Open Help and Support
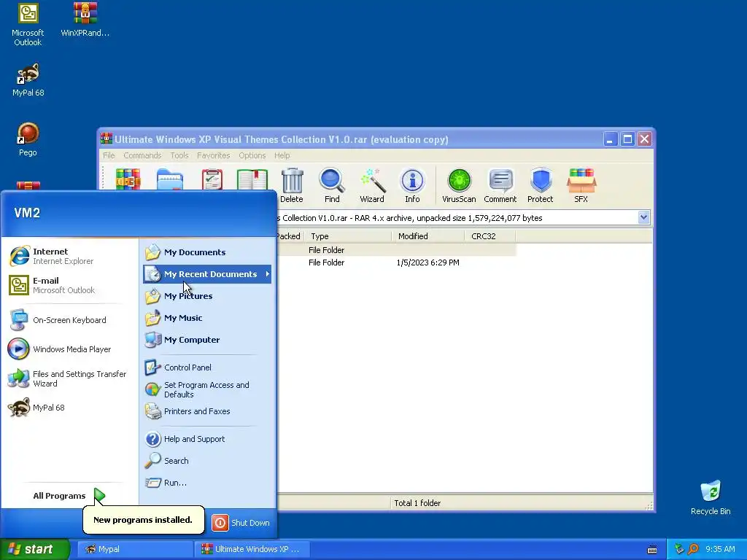The image size is (747, 560). point(207,439)
